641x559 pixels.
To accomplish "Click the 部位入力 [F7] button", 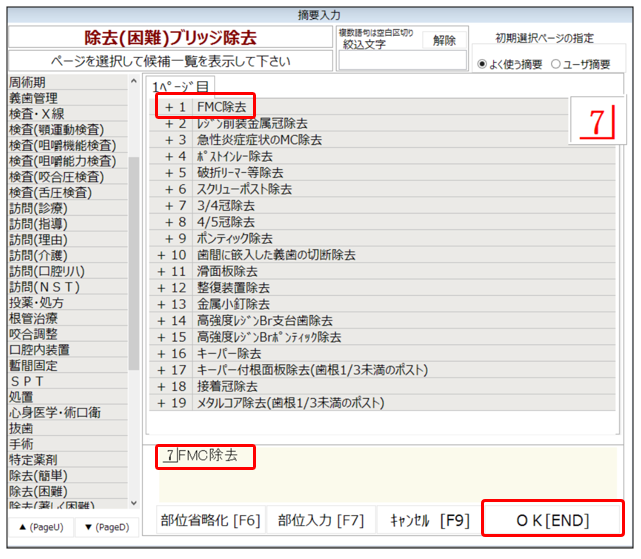I will point(320,520).
